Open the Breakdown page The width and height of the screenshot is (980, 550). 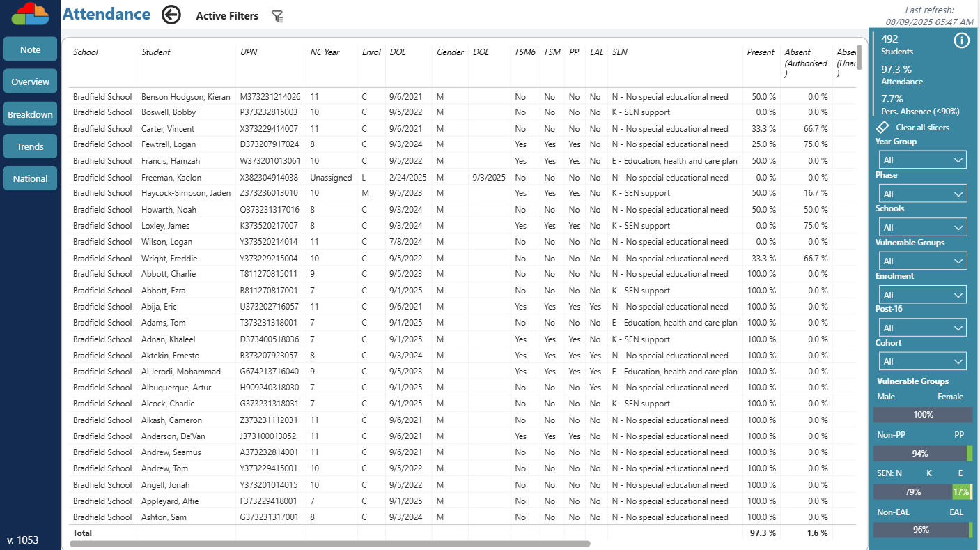tap(30, 114)
